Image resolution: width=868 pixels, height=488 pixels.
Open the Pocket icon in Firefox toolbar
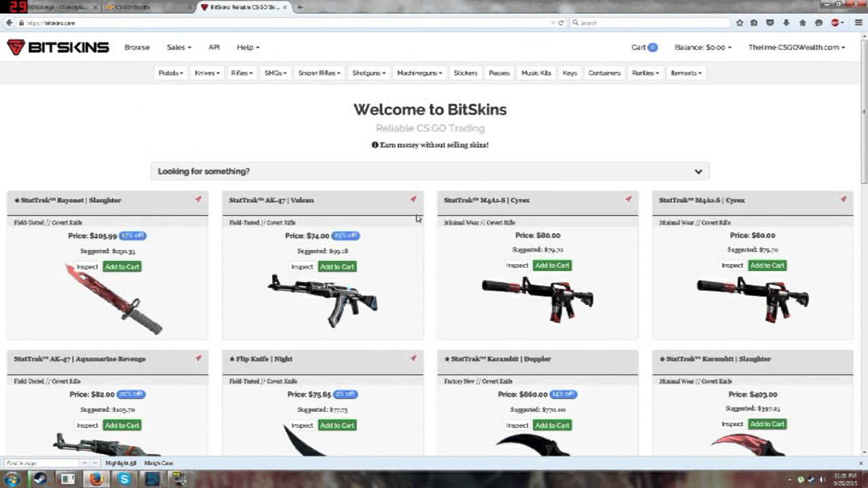[770, 22]
